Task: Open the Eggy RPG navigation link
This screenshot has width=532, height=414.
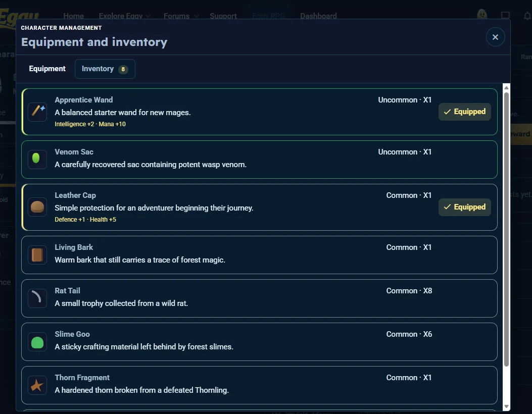Action: (x=268, y=16)
